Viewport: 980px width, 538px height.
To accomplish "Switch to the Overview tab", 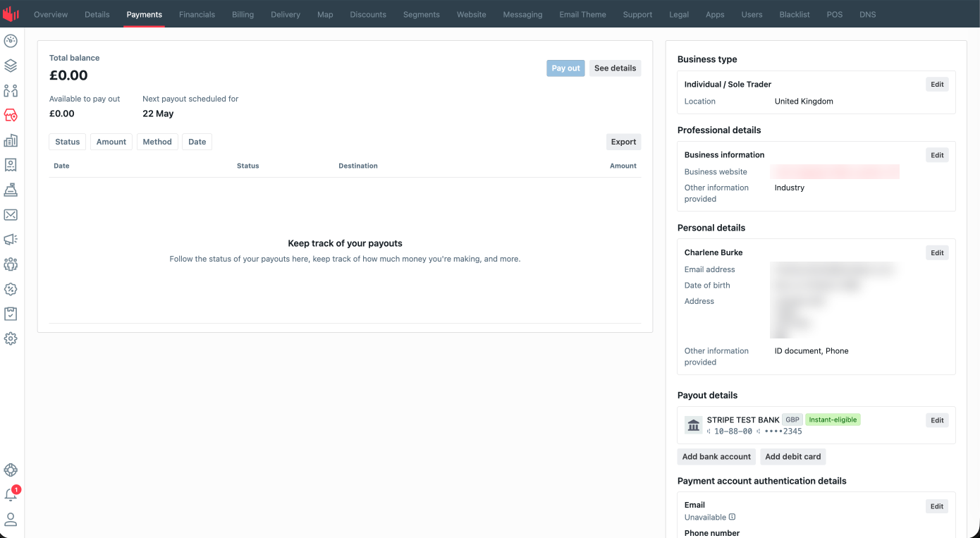I will [51, 14].
